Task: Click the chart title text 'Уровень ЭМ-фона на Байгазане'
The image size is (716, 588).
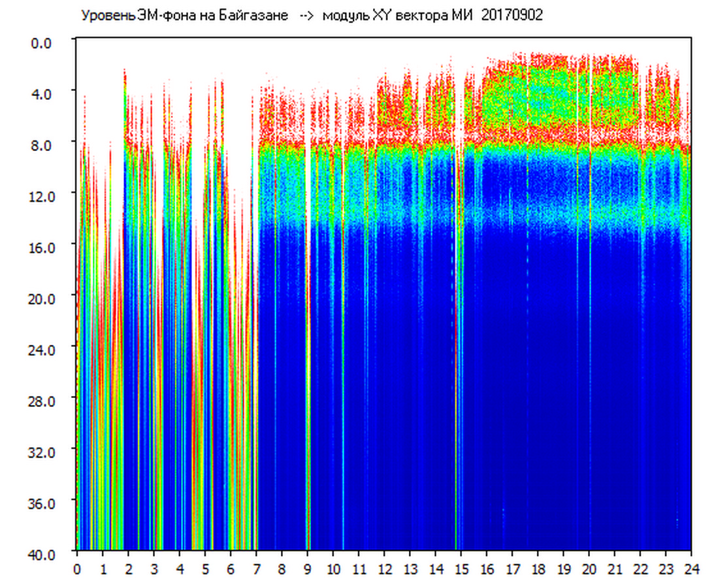Action: coord(184,16)
